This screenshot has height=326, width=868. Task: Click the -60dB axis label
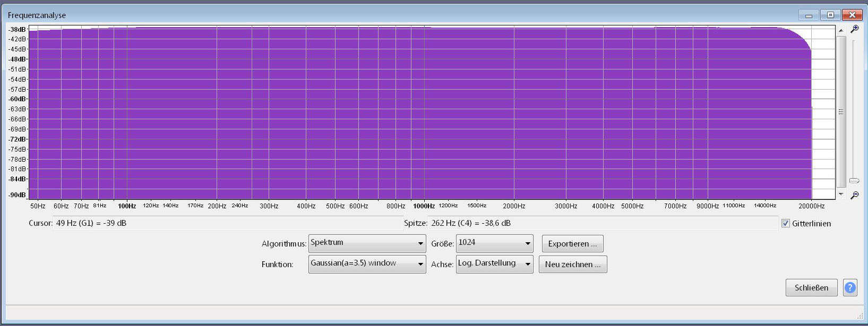point(17,99)
